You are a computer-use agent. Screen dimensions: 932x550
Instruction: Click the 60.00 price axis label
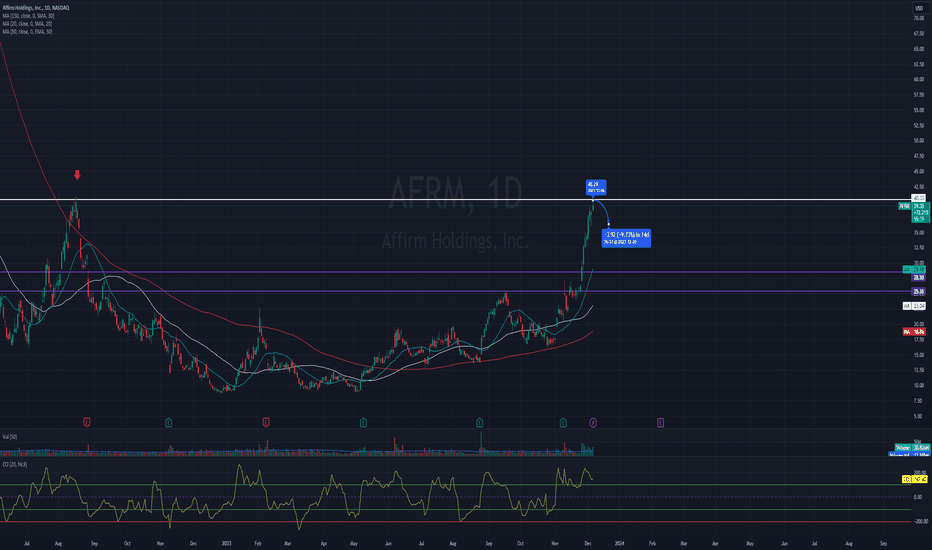[919, 79]
